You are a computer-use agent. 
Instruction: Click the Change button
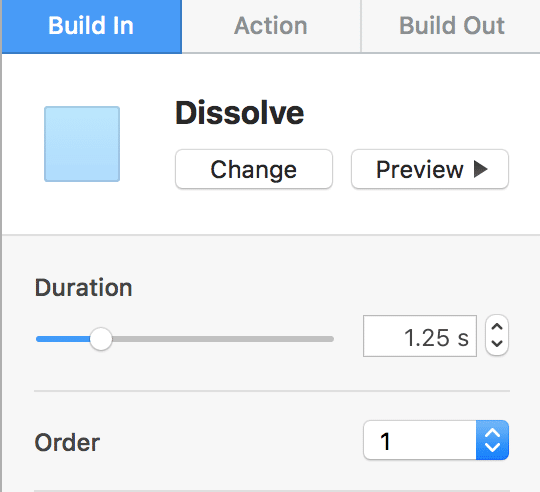click(254, 169)
